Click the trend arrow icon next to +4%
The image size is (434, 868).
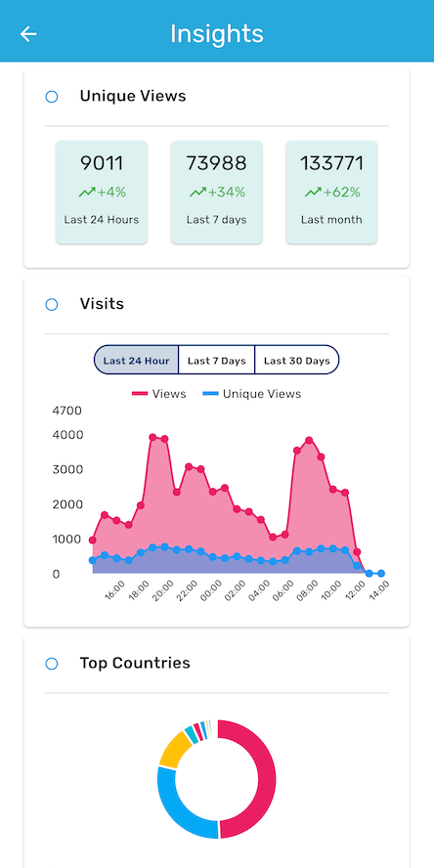pos(87,193)
